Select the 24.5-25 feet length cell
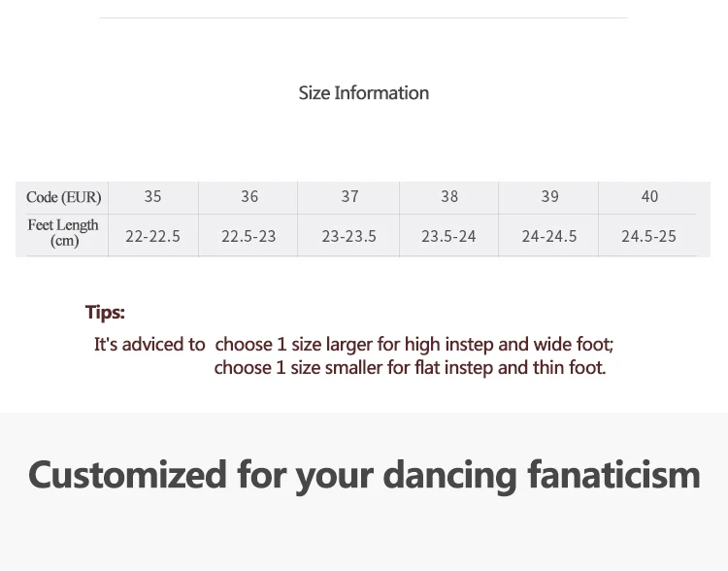The width and height of the screenshot is (728, 571). [x=649, y=236]
